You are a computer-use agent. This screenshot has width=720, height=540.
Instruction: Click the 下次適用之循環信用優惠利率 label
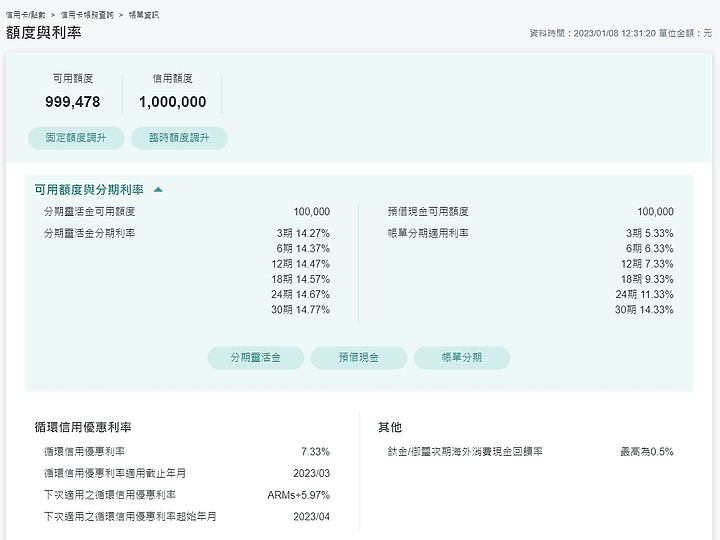coord(110,495)
